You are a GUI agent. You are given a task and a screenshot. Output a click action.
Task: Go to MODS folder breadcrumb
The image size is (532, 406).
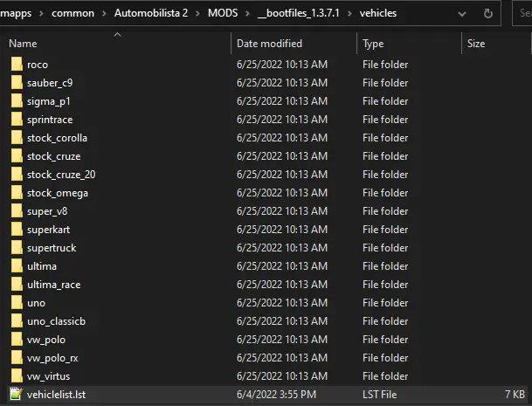[x=223, y=13]
